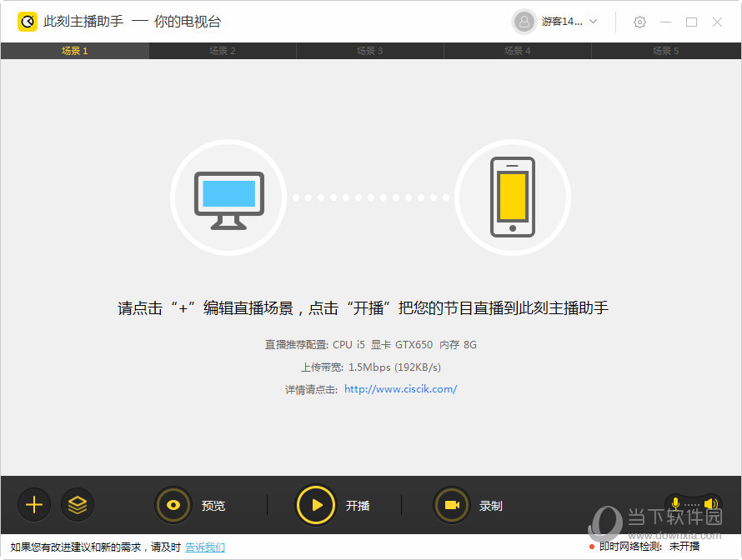
Task: Open settings via the gear icon
Action: [639, 22]
